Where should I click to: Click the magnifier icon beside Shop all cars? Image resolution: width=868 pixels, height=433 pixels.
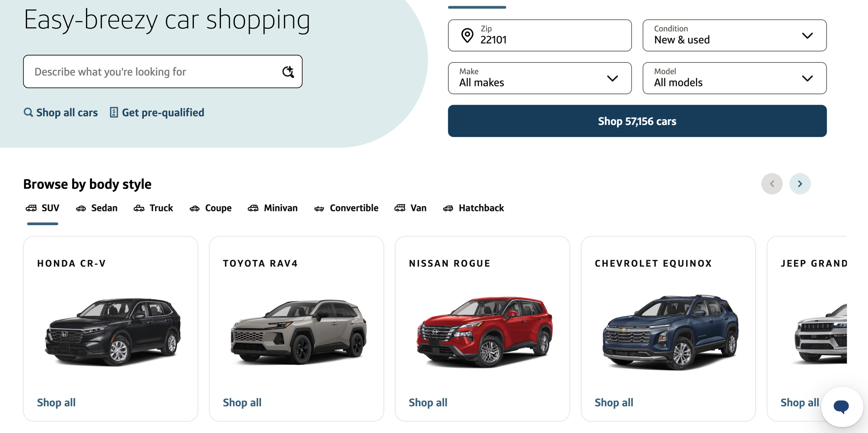pyautogui.click(x=28, y=112)
